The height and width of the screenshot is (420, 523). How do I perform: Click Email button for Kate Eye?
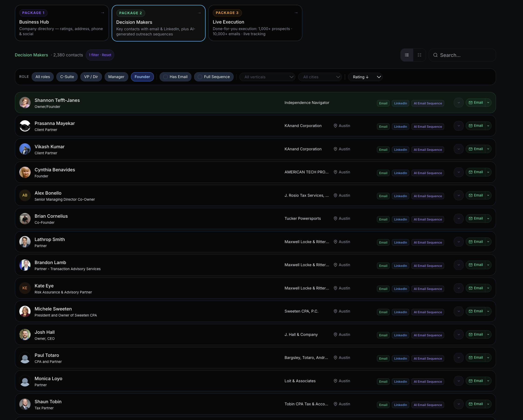(475, 288)
